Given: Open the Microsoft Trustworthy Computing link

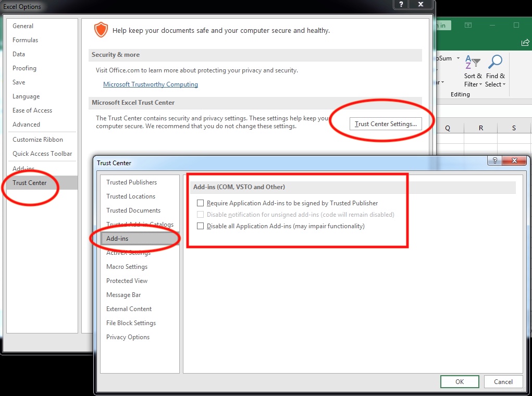Looking at the screenshot, I should (151, 84).
